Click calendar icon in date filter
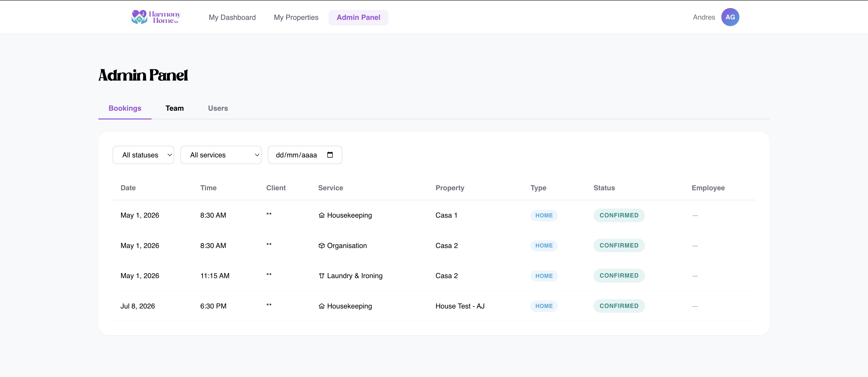868x377 pixels. (x=330, y=155)
